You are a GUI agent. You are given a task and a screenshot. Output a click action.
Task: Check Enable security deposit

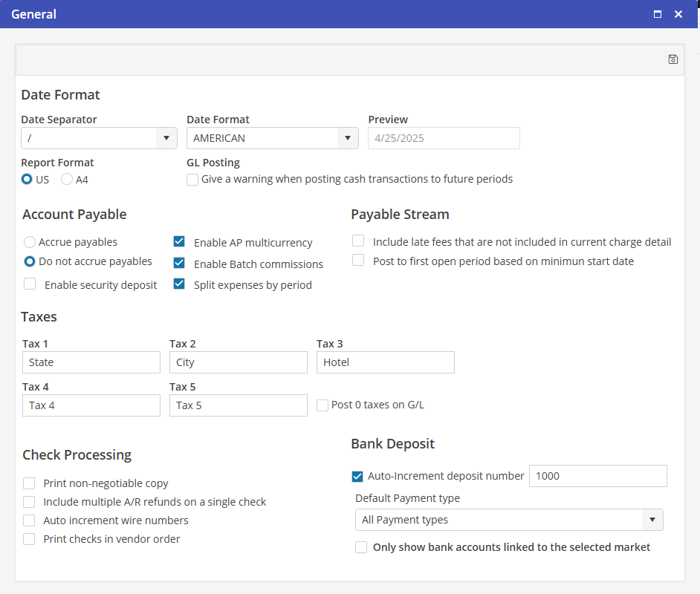click(30, 284)
